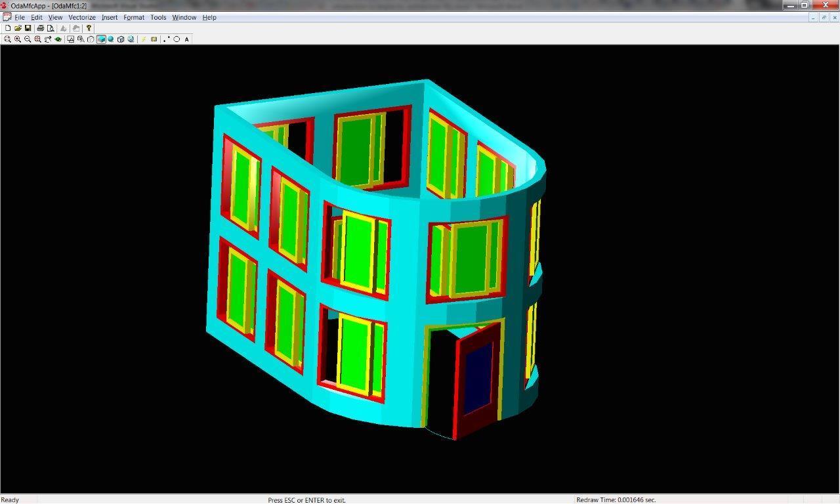Screen dimensions: 840x504
Task: Open the MDI document icon system menu
Action: [7, 18]
